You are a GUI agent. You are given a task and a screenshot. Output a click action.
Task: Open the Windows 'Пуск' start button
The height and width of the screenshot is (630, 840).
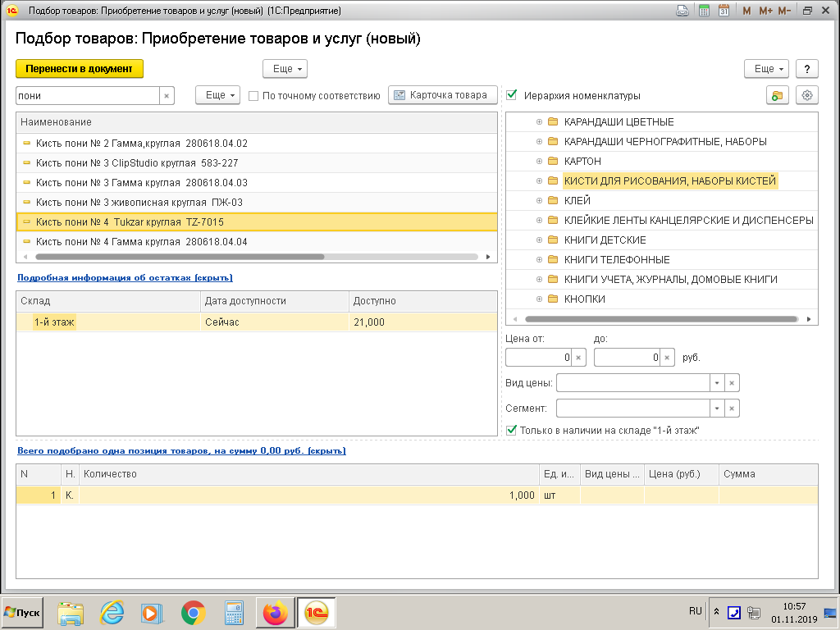[x=22, y=612]
